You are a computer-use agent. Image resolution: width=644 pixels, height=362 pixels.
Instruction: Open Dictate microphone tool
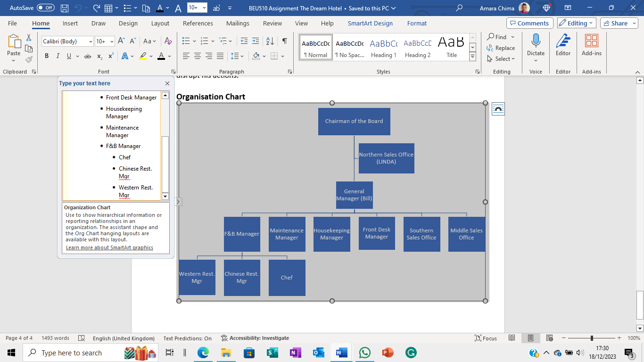click(536, 41)
